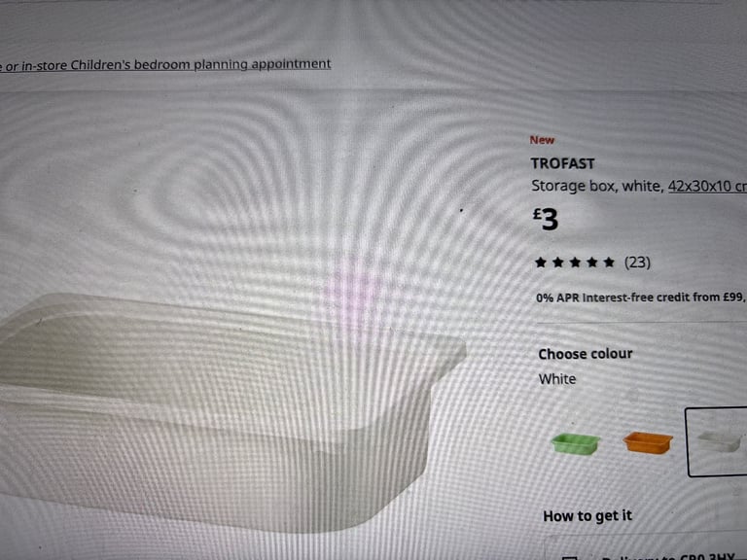Click the TROFAST product name
The width and height of the screenshot is (747, 560).
pyautogui.click(x=562, y=163)
